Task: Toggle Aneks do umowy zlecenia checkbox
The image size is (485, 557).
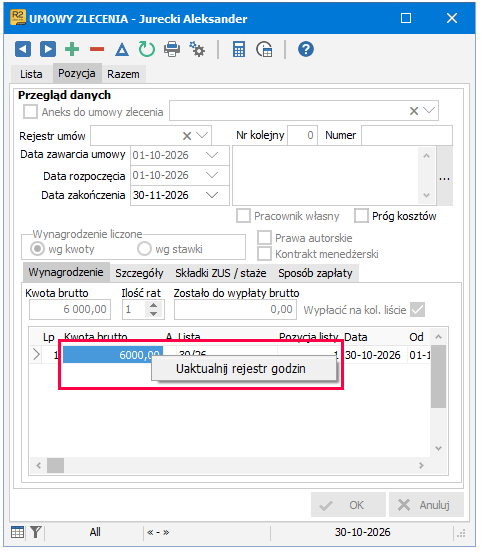Action: point(30,112)
